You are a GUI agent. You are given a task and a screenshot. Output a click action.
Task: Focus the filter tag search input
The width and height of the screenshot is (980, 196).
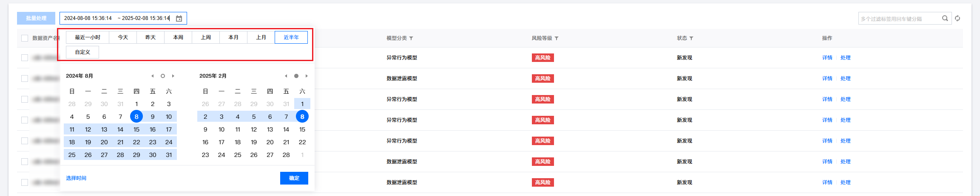click(897, 19)
